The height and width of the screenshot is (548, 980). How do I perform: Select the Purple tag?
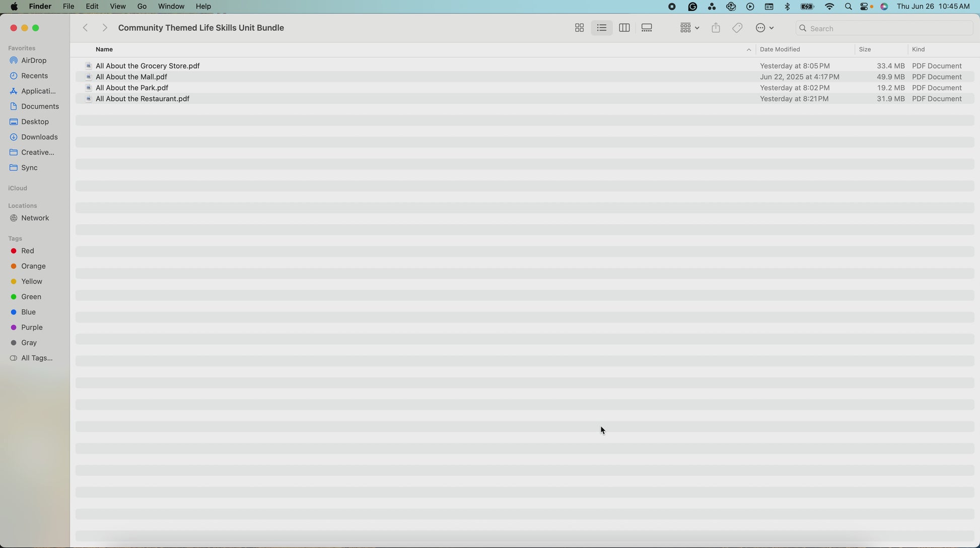click(32, 327)
